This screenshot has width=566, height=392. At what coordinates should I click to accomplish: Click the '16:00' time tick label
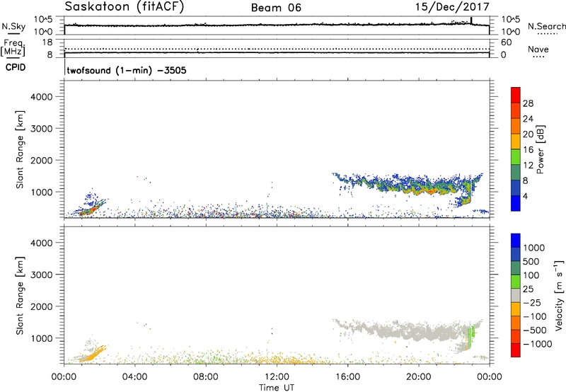(x=347, y=377)
